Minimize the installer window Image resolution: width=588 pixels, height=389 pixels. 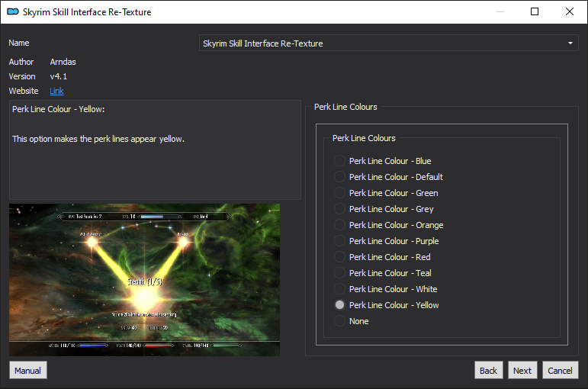pos(500,11)
